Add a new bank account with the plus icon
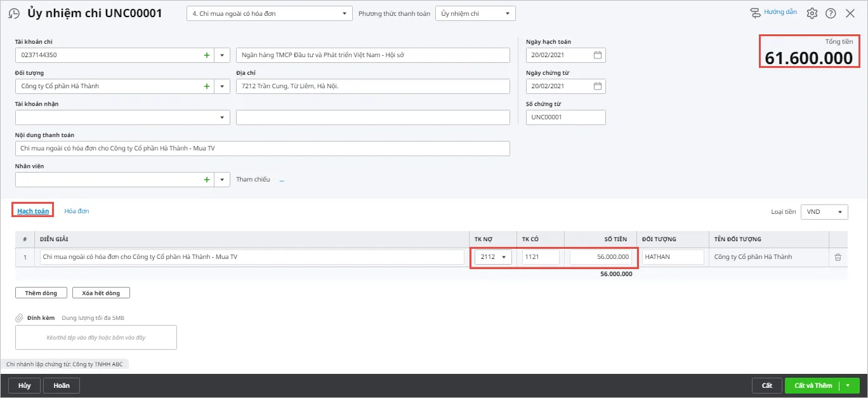Screen dimensions: 868x398 (206, 55)
